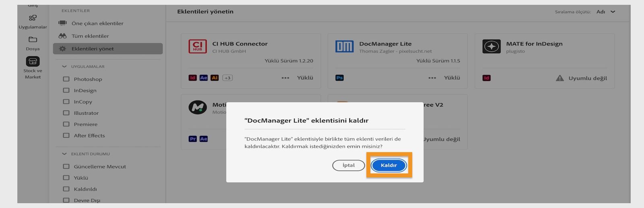The image size is (644, 208).
Task: Open Uygulamalar in the left sidebar
Action: [x=33, y=22]
